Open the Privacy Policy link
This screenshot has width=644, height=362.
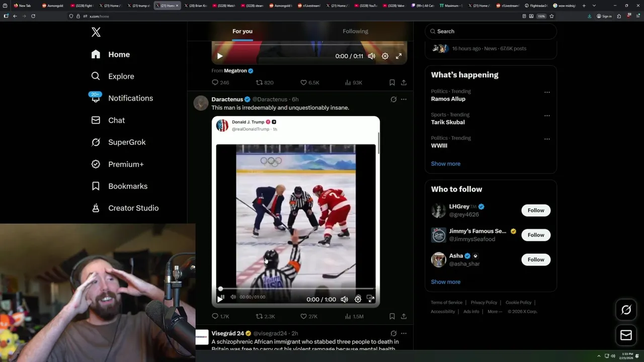click(484, 303)
